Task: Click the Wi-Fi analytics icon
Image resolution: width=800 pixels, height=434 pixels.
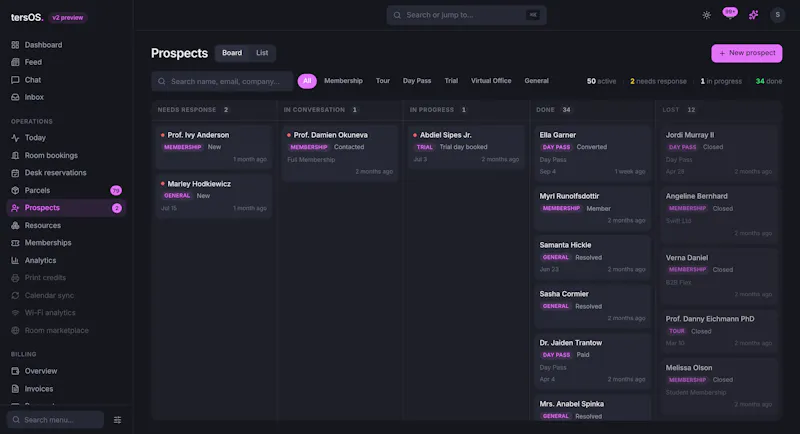Action: click(x=15, y=313)
